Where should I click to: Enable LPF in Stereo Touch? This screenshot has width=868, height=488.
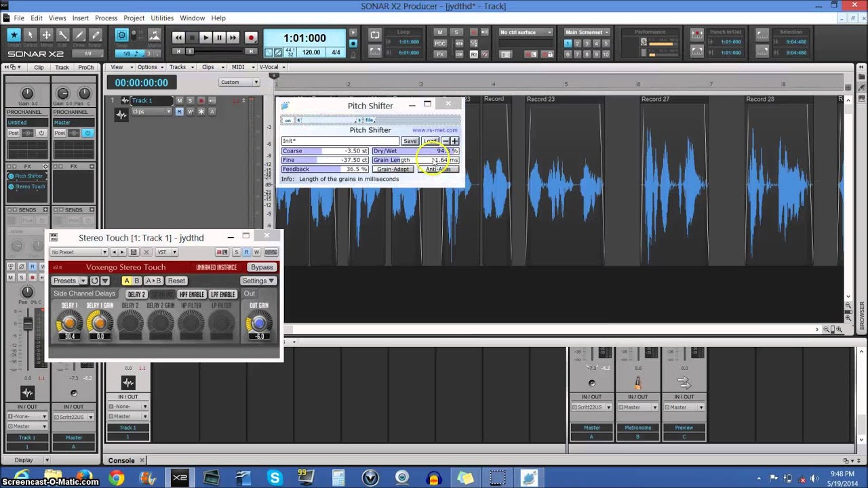(x=222, y=294)
